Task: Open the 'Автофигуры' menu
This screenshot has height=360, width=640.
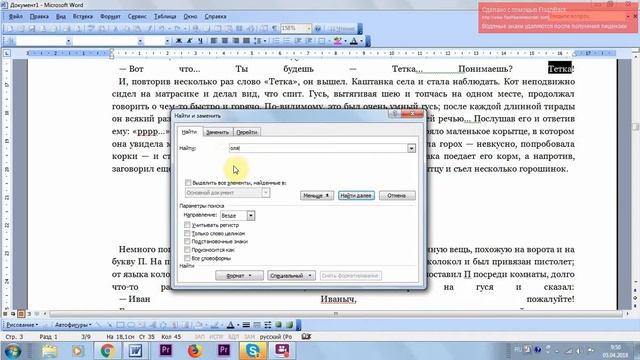Action: pyautogui.click(x=73, y=325)
